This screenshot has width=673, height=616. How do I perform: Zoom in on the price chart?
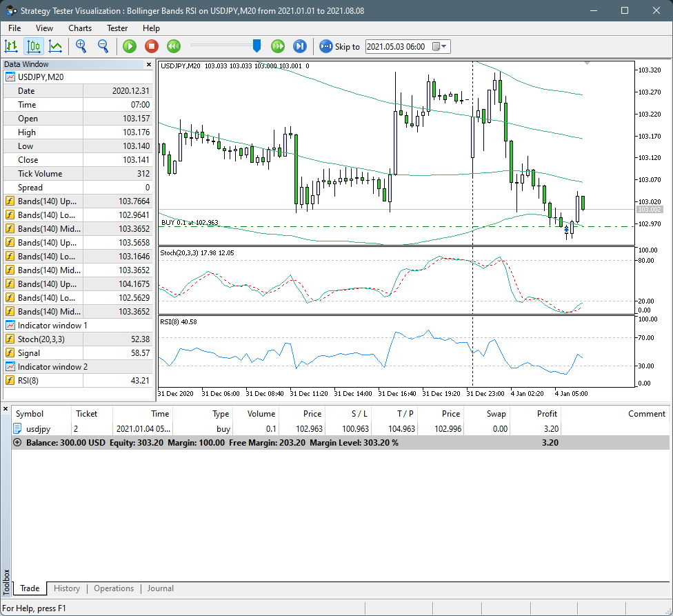(81, 46)
